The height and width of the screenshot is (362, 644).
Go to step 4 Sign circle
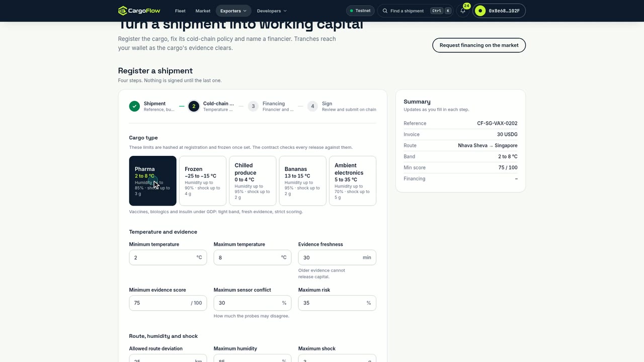[312, 106]
